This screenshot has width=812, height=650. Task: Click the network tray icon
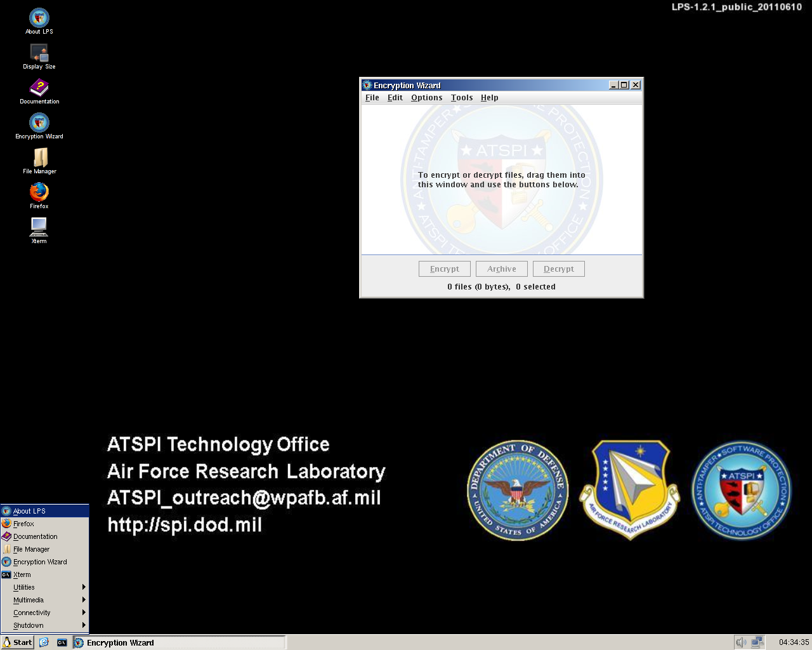click(x=757, y=642)
